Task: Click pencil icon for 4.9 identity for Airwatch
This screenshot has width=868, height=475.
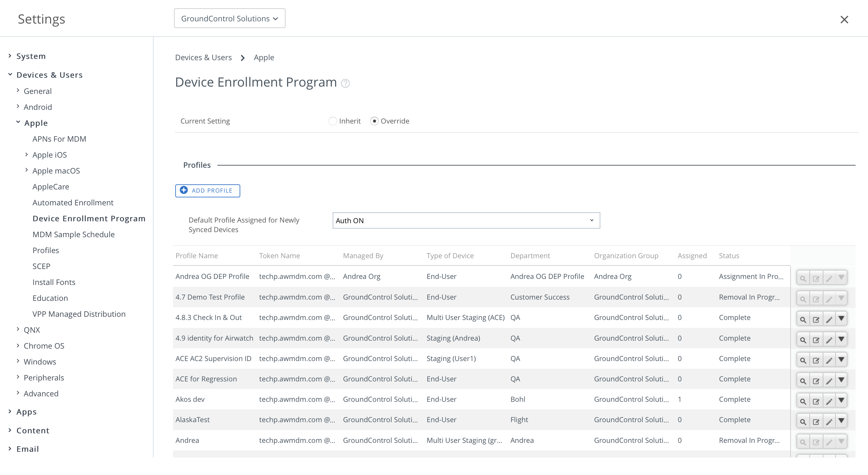Action: pyautogui.click(x=829, y=340)
